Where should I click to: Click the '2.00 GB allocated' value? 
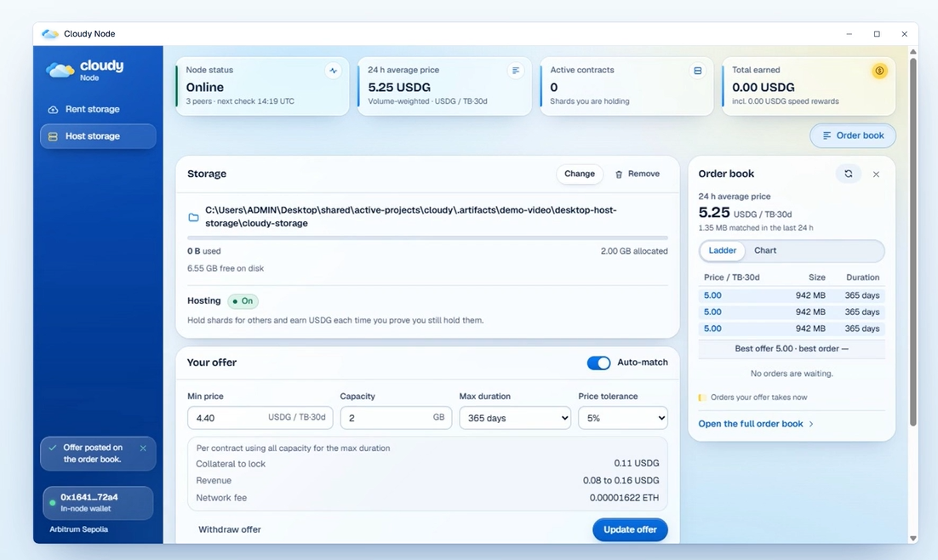[634, 251]
